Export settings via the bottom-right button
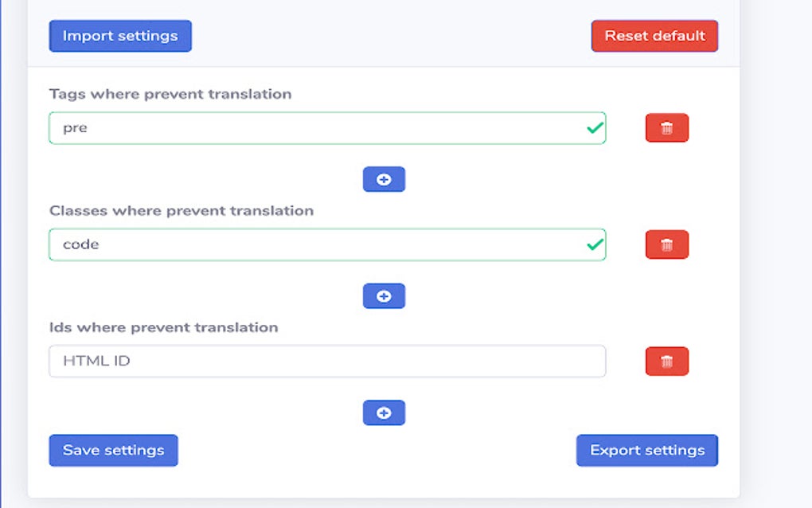 click(x=646, y=450)
